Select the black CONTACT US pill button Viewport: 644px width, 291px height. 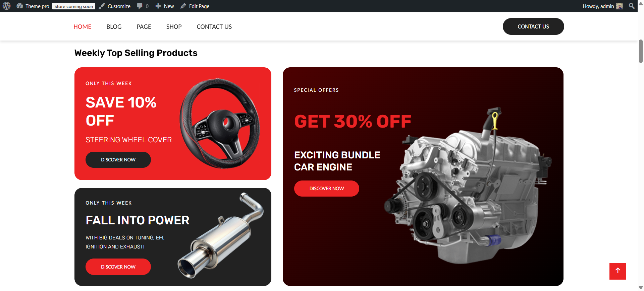[533, 26]
